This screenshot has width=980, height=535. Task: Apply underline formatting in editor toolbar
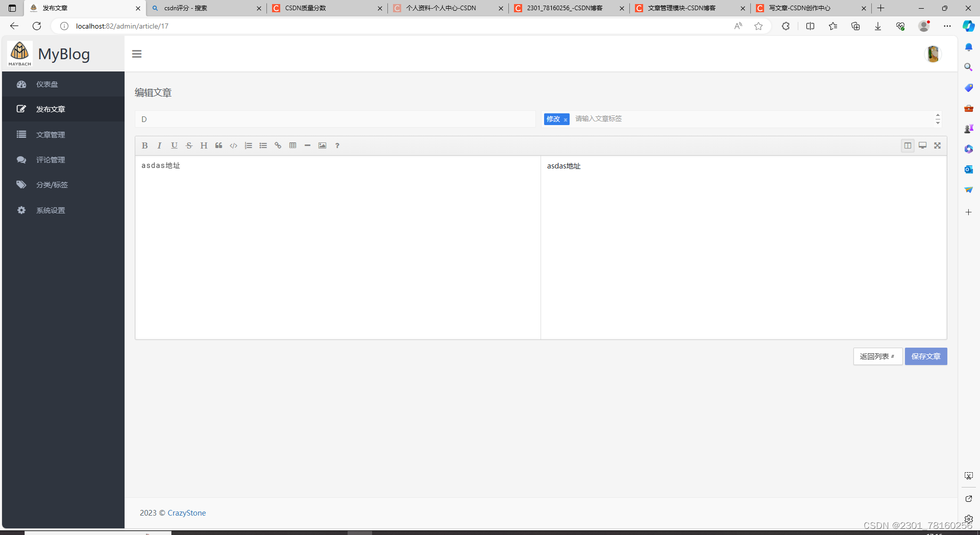(x=174, y=145)
